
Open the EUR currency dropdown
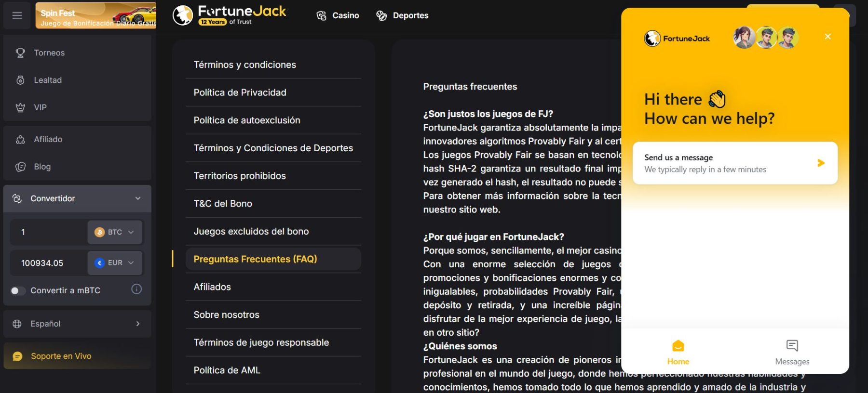point(115,263)
